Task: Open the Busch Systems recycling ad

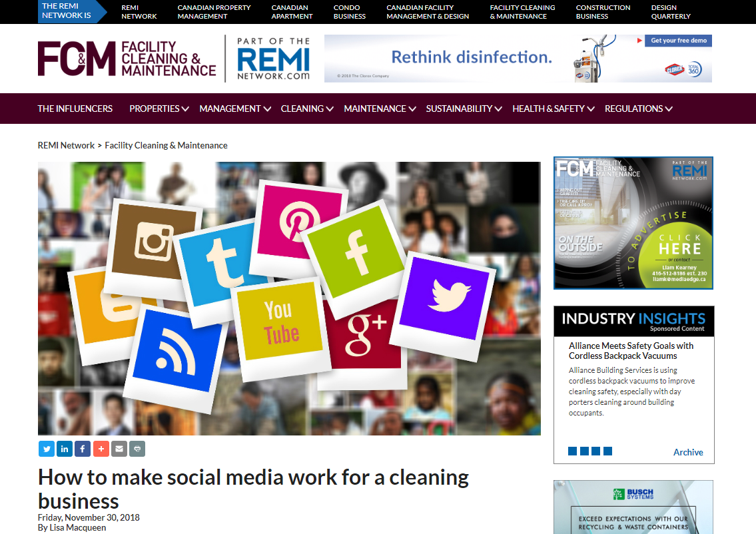Action: pyautogui.click(x=633, y=507)
